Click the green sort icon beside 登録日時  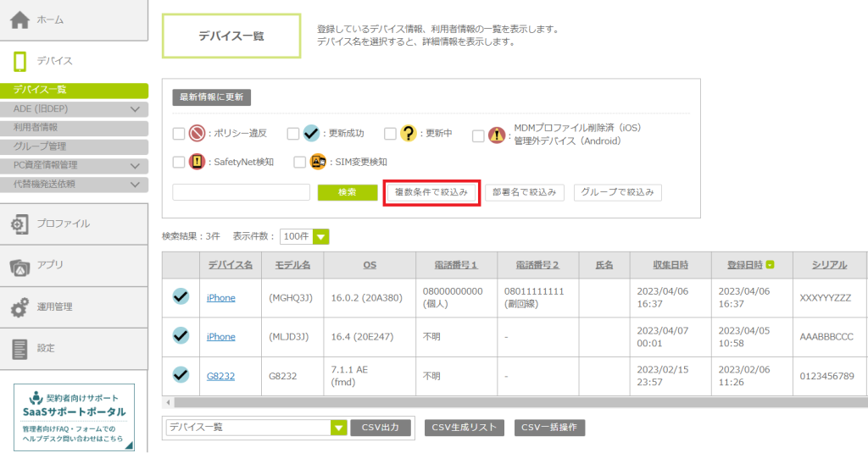(x=770, y=265)
